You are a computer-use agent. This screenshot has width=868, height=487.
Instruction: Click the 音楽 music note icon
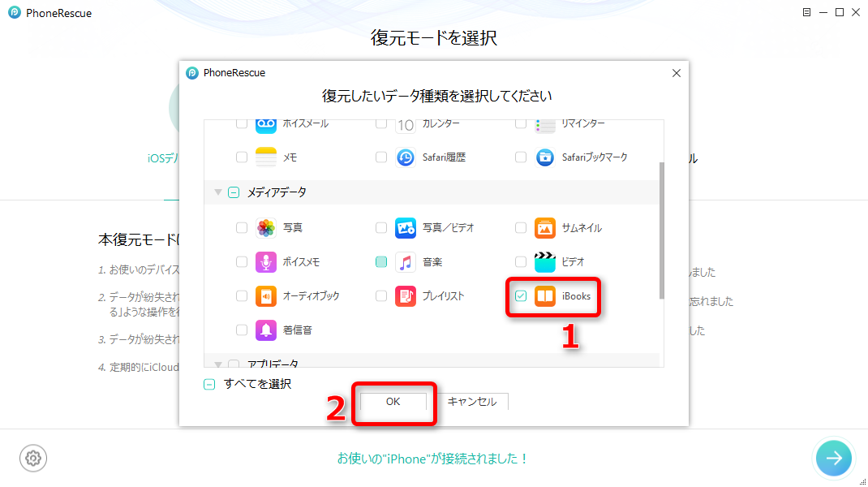point(406,262)
